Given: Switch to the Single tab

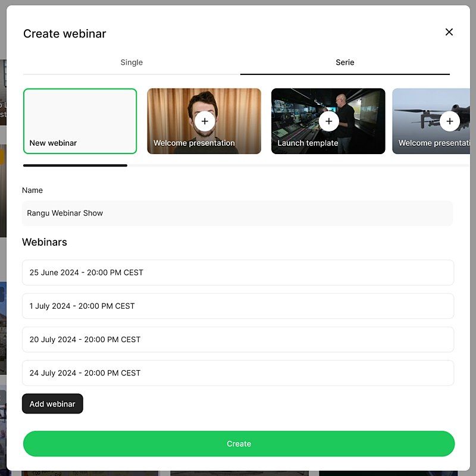Looking at the screenshot, I should (131, 62).
